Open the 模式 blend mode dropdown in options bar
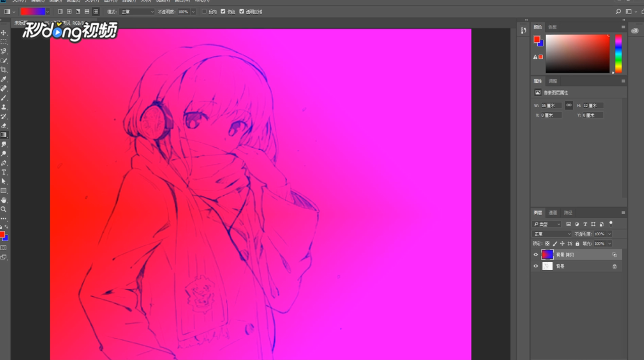The height and width of the screenshot is (360, 644). (137, 12)
